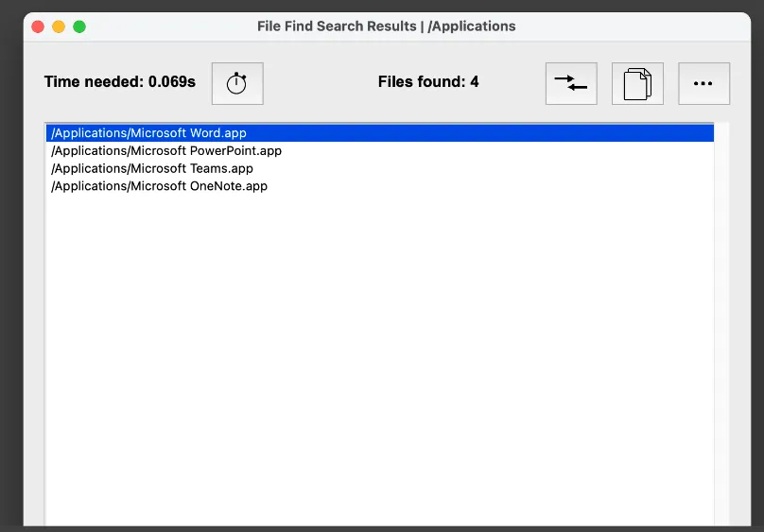764x532 pixels.
Task: Select the Microsoft Word.app result
Action: 149,133
